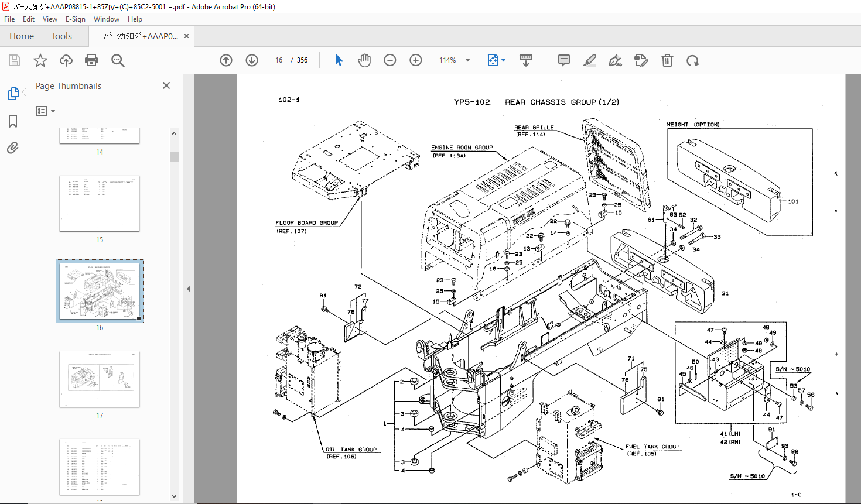Image resolution: width=861 pixels, height=504 pixels.
Task: Click thumbnail scrollbar down arrow
Action: (x=174, y=496)
